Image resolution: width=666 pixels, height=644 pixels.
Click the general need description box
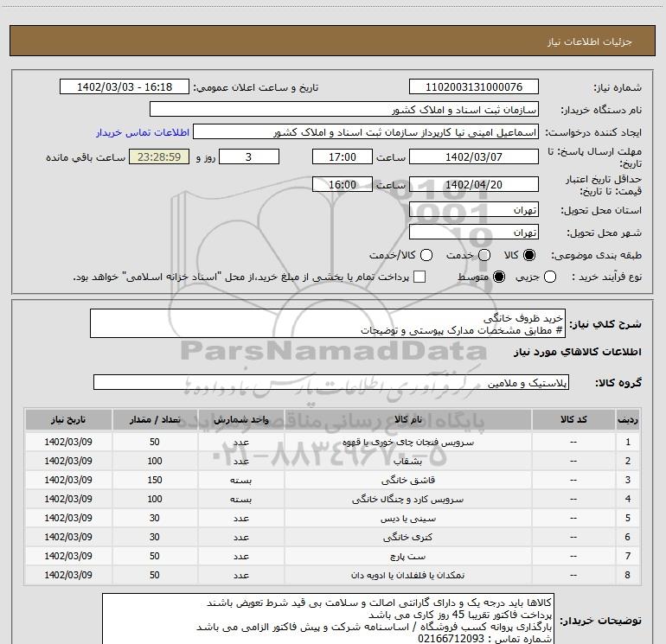(328, 323)
